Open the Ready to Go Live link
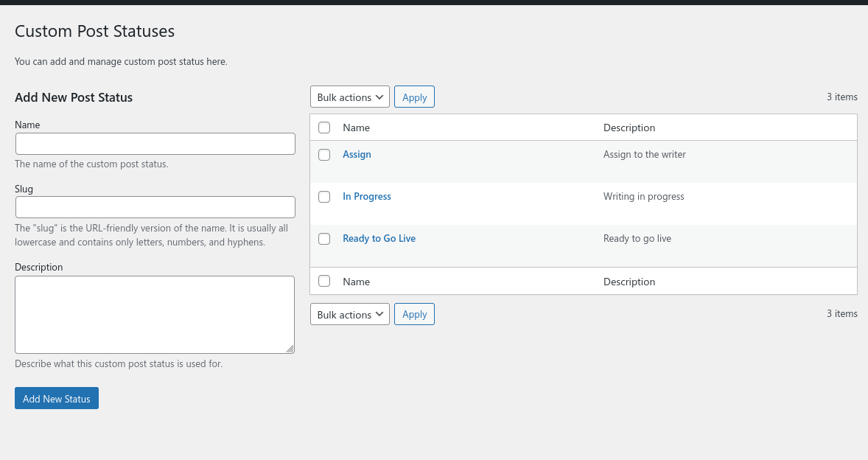 click(379, 239)
